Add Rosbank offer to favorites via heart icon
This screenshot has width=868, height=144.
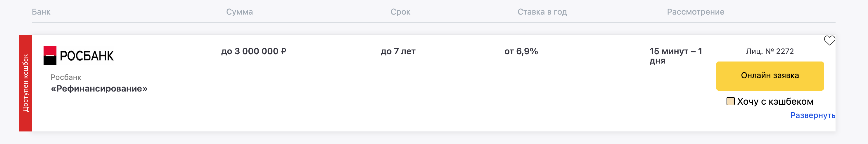[x=829, y=41]
